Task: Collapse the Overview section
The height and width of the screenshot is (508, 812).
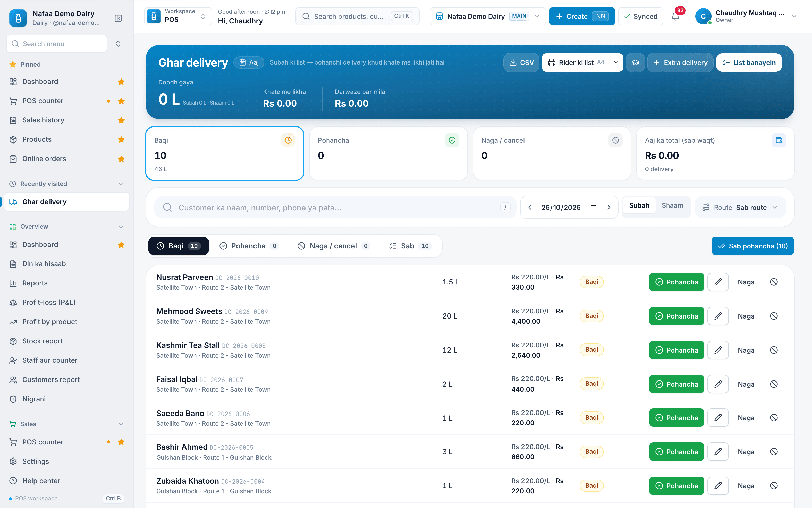Action: [121, 227]
